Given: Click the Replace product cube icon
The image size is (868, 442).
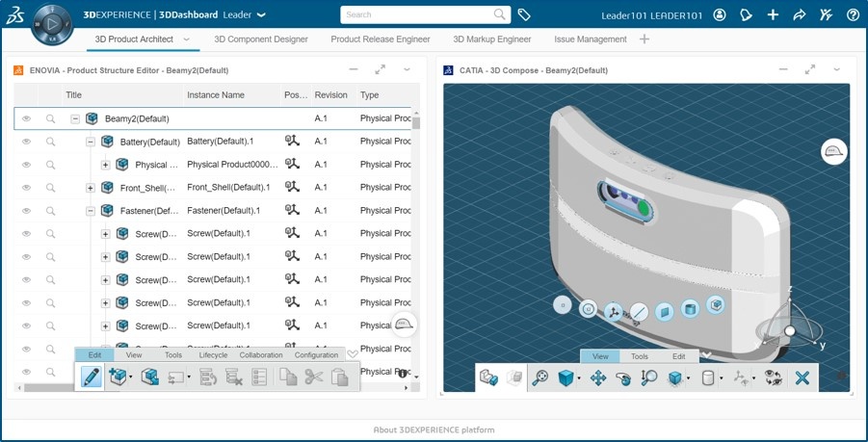Looking at the screenshot, I should point(150,377).
